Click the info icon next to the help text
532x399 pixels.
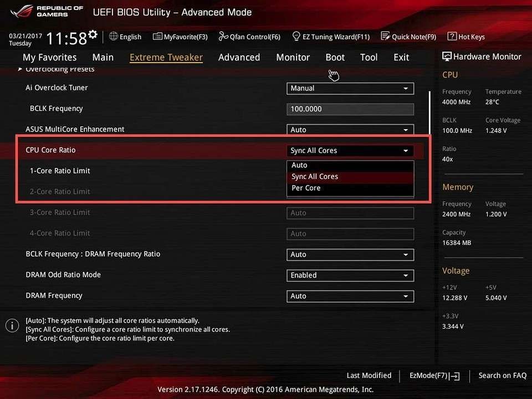point(12,326)
